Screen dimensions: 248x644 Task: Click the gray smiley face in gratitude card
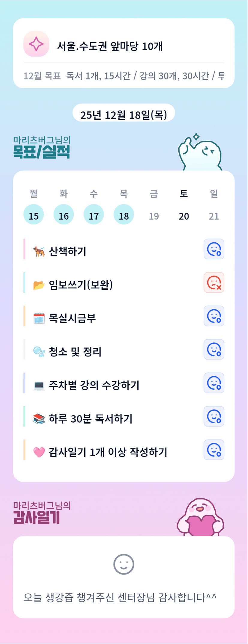click(124, 564)
